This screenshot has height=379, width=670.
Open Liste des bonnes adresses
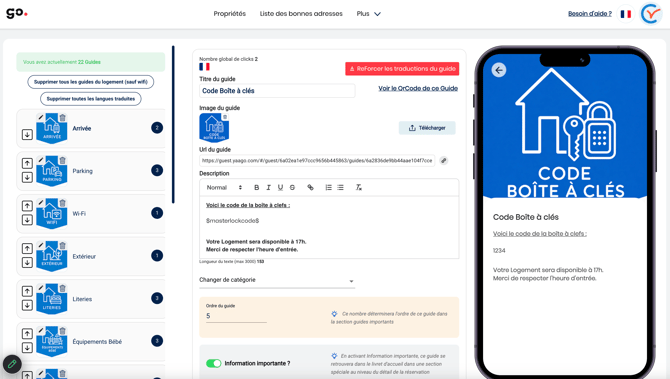(x=301, y=14)
